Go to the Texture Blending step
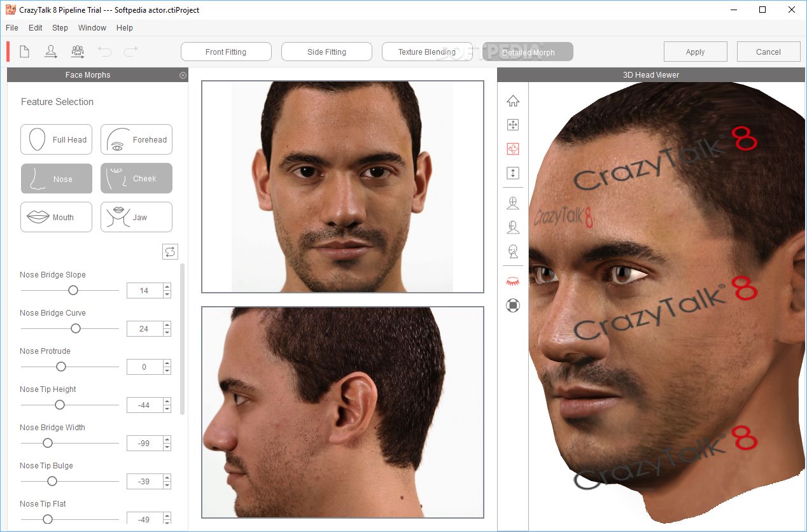Image resolution: width=807 pixels, height=532 pixels. [427, 52]
